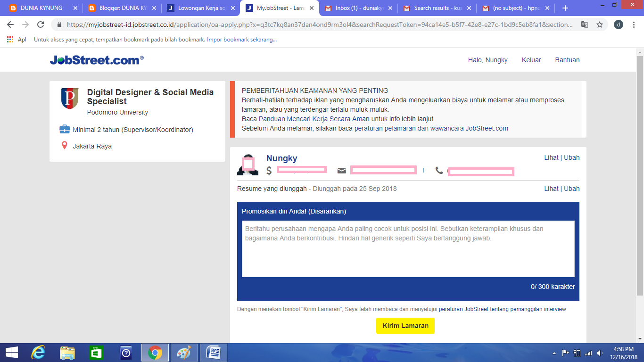The width and height of the screenshot is (644, 362).
Task: Click the red location pin icon
Action: (x=65, y=146)
